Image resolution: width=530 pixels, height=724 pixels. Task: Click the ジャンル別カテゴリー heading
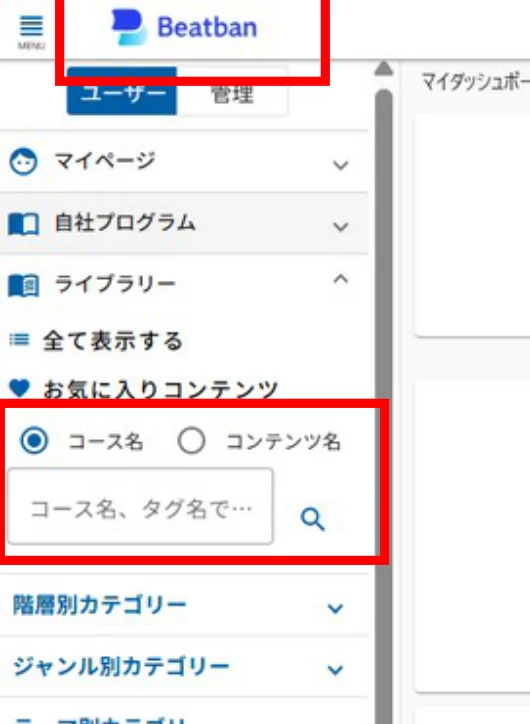point(121,666)
